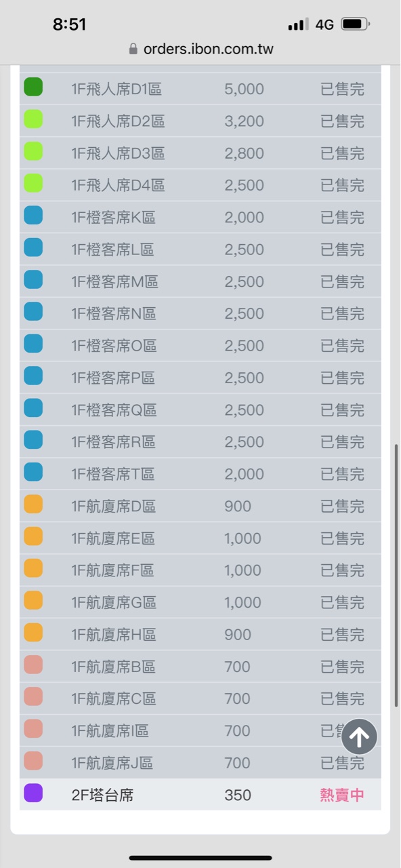Select the 1F飛人席D2區 row
Viewport: 401px width, 868px height.
(x=200, y=121)
